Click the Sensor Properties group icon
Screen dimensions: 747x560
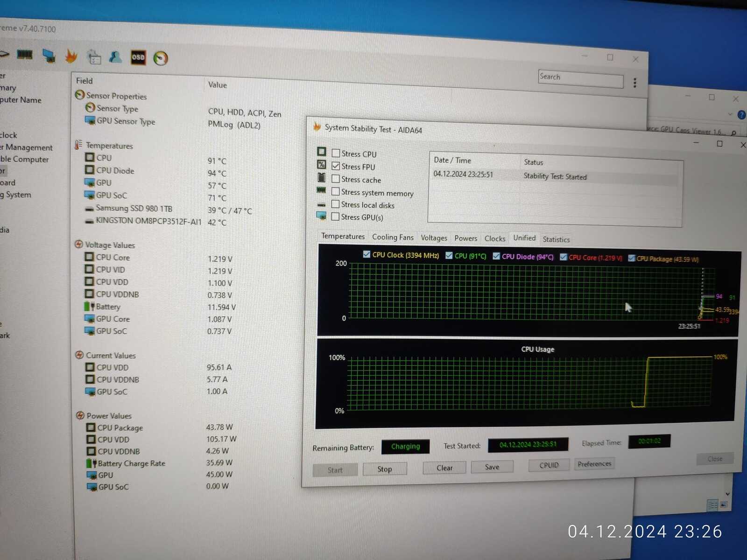coord(80,95)
